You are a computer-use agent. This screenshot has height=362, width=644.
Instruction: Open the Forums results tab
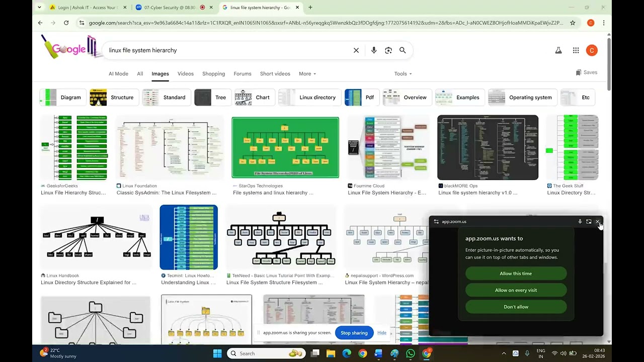point(243,74)
